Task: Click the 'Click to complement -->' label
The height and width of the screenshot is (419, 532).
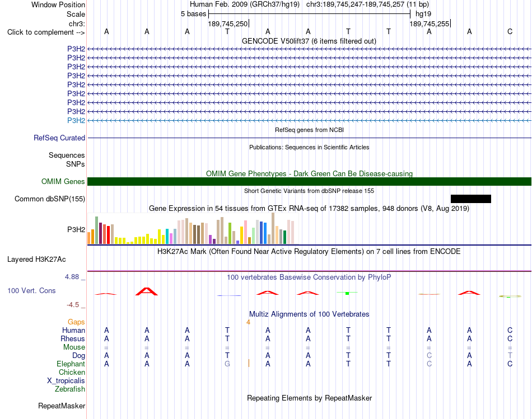Action: (46, 32)
